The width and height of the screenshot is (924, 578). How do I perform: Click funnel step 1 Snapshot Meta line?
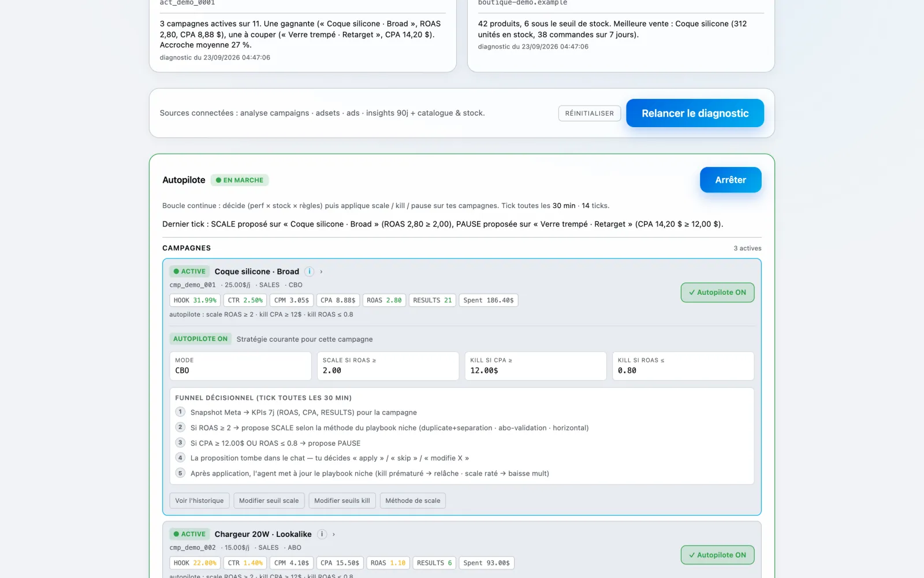pyautogui.click(x=304, y=413)
